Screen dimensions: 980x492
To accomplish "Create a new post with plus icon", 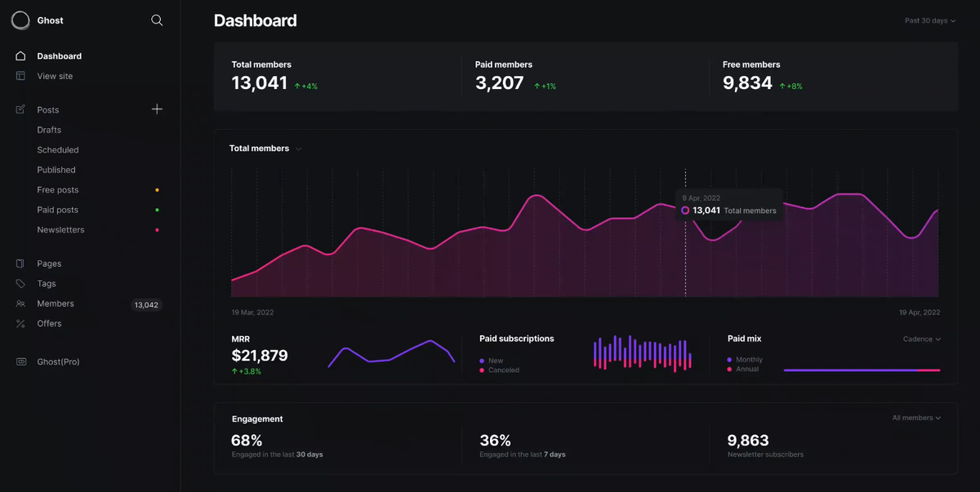I will coord(157,109).
